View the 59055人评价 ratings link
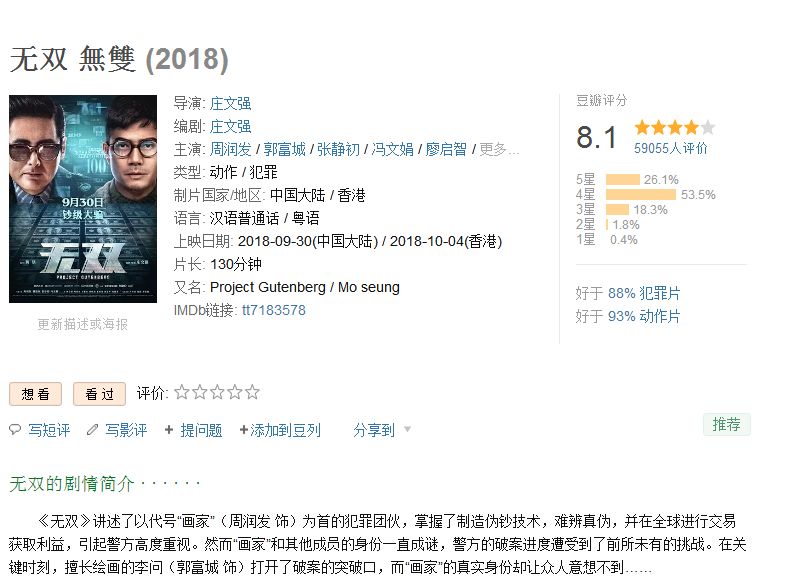 point(671,148)
